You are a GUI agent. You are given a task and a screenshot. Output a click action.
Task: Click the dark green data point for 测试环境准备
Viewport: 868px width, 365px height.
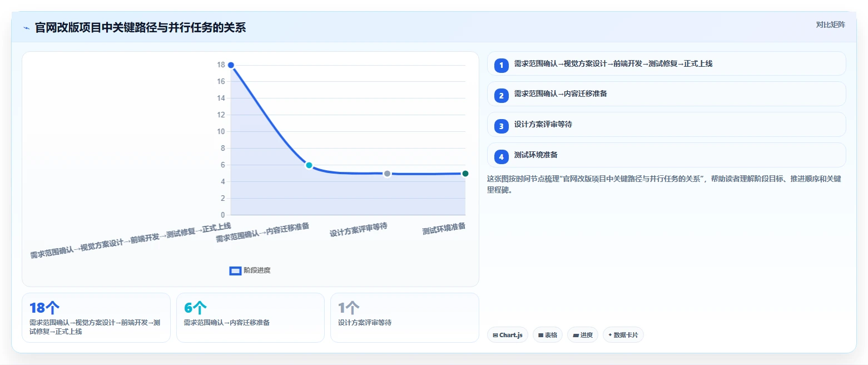click(x=465, y=174)
